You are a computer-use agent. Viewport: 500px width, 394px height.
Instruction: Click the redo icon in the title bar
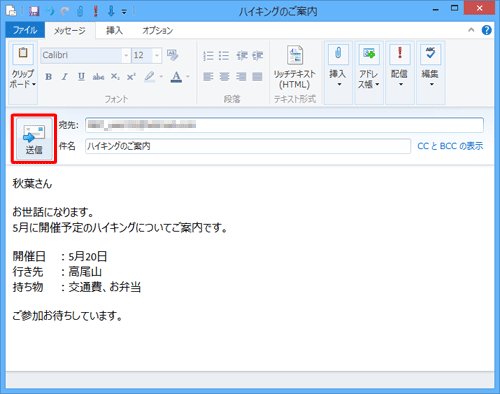(x=65, y=11)
